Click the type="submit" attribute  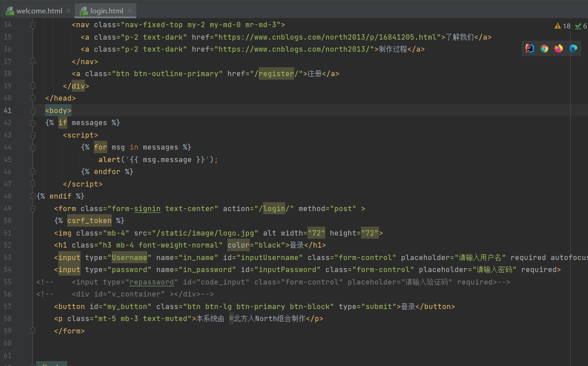click(368, 306)
